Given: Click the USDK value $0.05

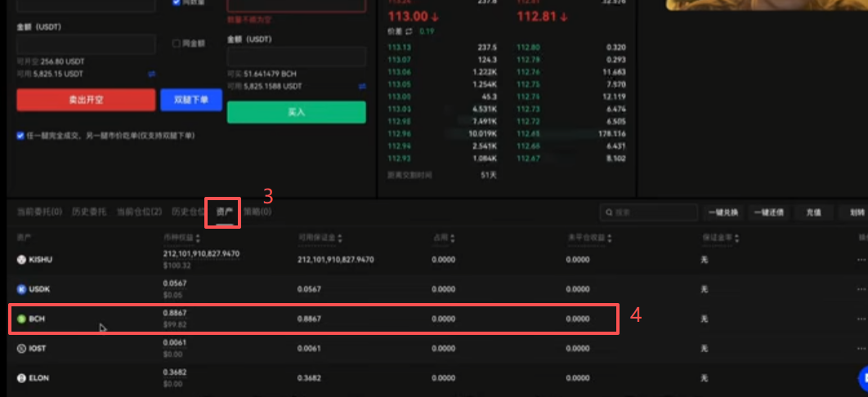Looking at the screenshot, I should pos(172,295).
